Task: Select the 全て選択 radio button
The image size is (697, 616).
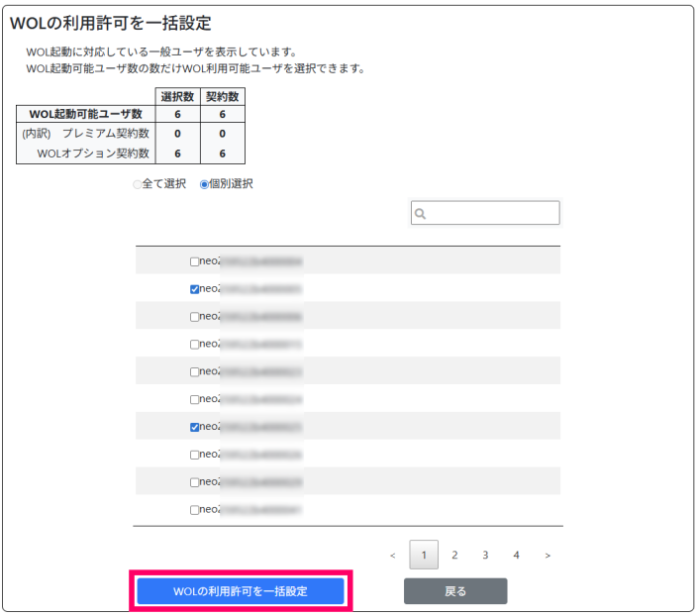Action: pyautogui.click(x=138, y=184)
